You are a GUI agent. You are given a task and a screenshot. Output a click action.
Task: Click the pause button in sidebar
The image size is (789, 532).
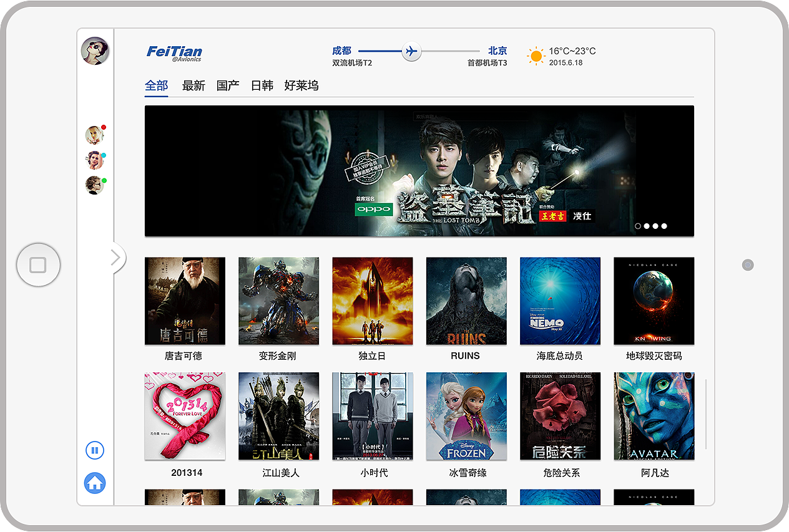(x=95, y=450)
